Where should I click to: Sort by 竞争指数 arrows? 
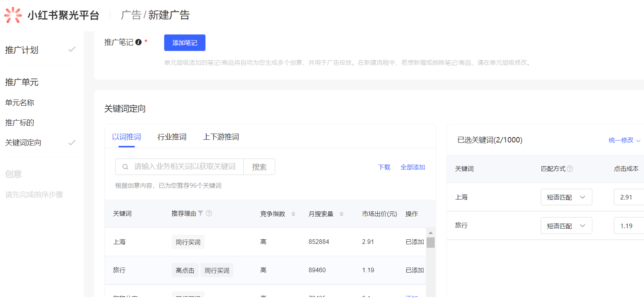click(293, 214)
